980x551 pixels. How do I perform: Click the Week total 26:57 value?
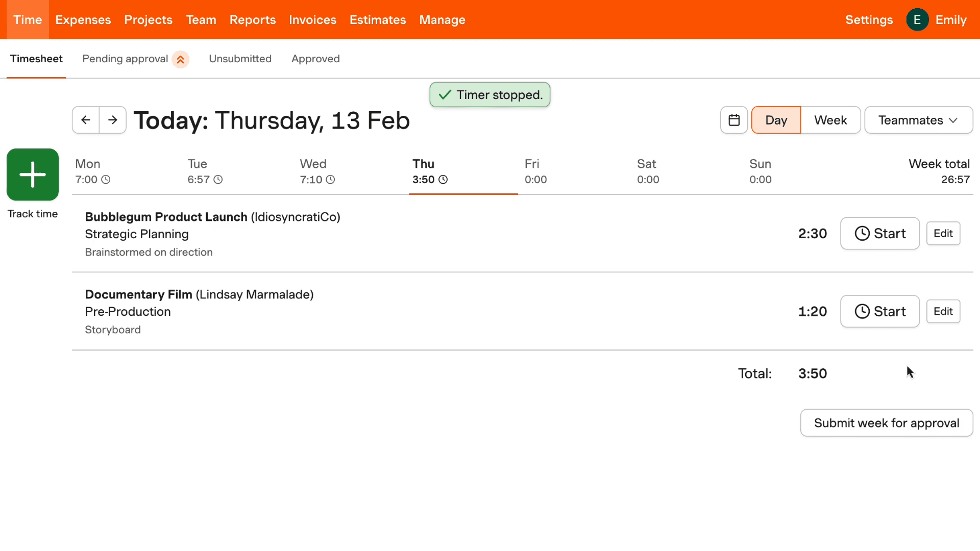tap(955, 180)
